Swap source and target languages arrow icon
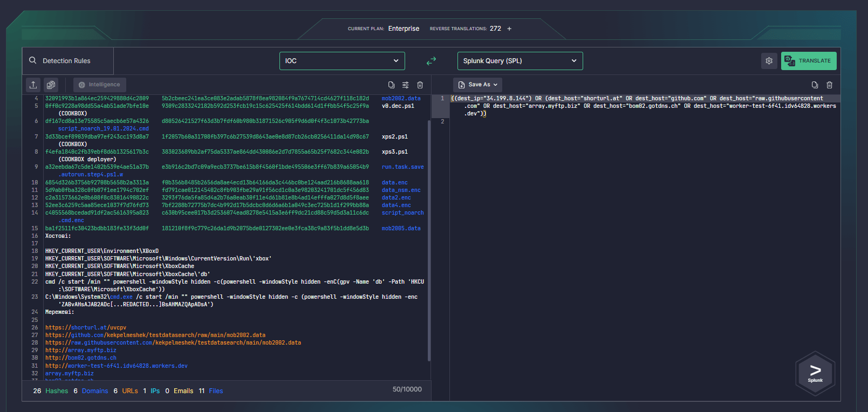The image size is (868, 412). pos(431,61)
